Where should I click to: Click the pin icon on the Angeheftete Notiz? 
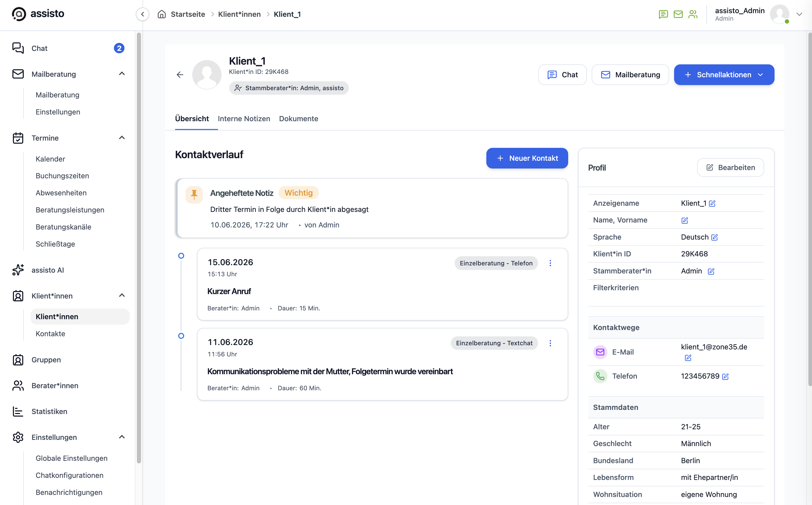(194, 194)
